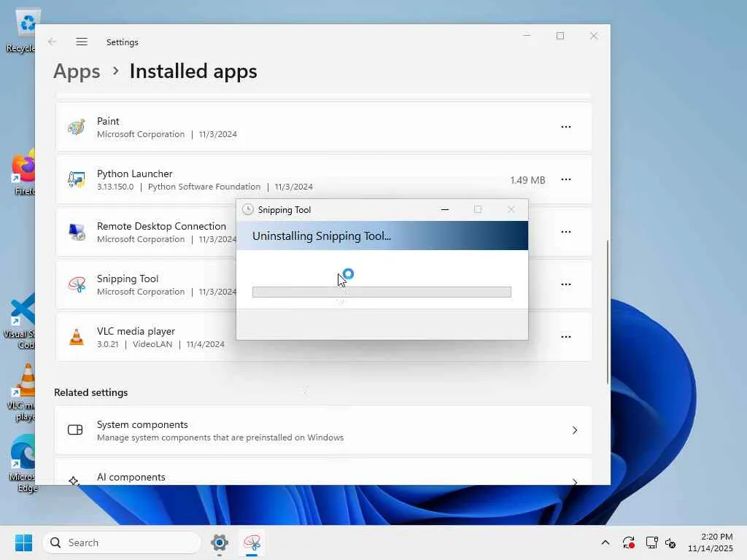The height and width of the screenshot is (560, 747).
Task: Click the 'Installed apps' heading
Action: coord(193,71)
